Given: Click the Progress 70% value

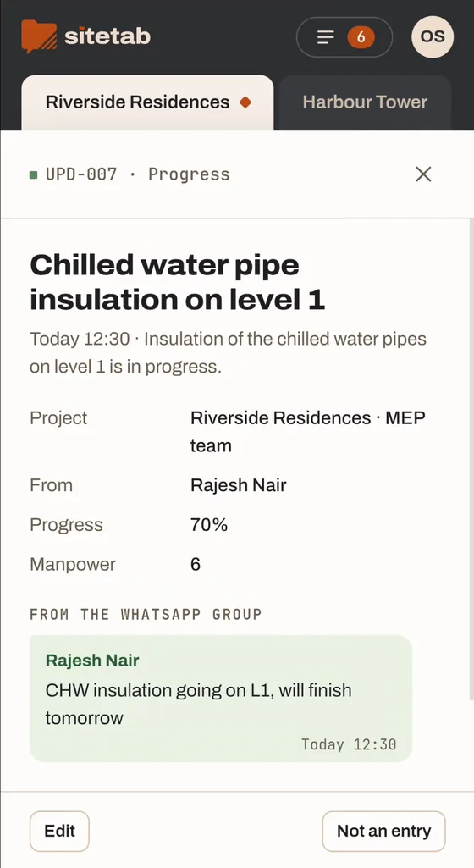Looking at the screenshot, I should [209, 525].
